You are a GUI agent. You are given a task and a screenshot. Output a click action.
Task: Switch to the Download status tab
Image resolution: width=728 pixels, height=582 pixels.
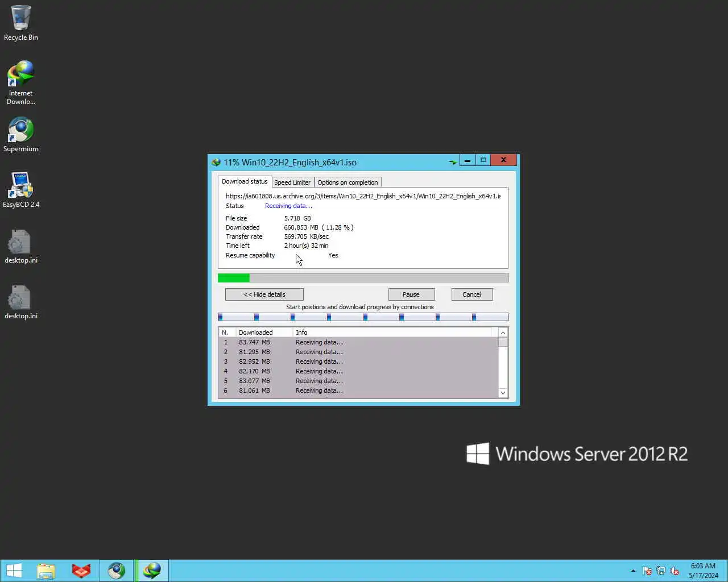pos(245,181)
